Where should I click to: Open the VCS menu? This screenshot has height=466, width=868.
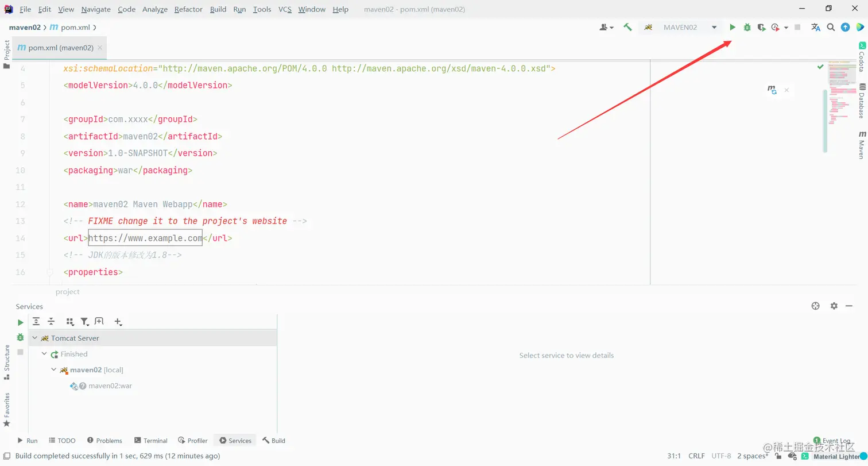coord(285,9)
